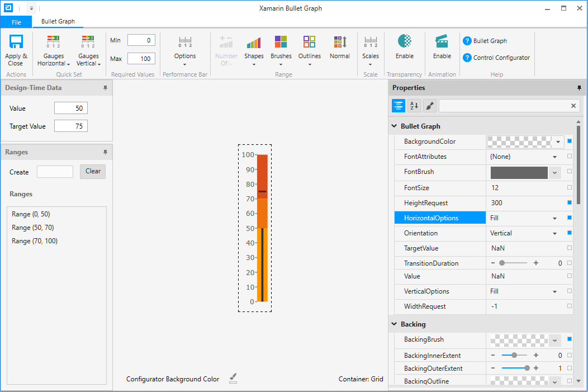This screenshot has width=588, height=392.
Task: Collapse the Bullet Graph property group
Action: (394, 126)
